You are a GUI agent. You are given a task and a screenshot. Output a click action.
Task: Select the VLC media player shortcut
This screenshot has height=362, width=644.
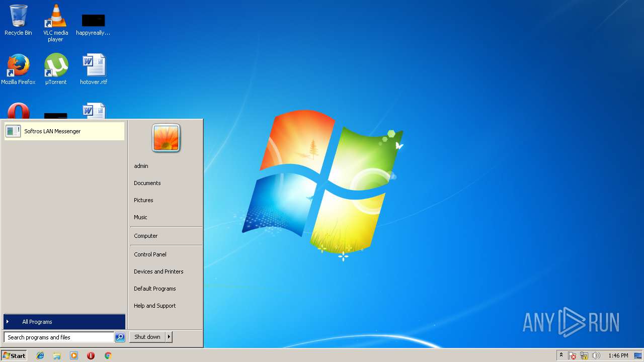point(55,23)
